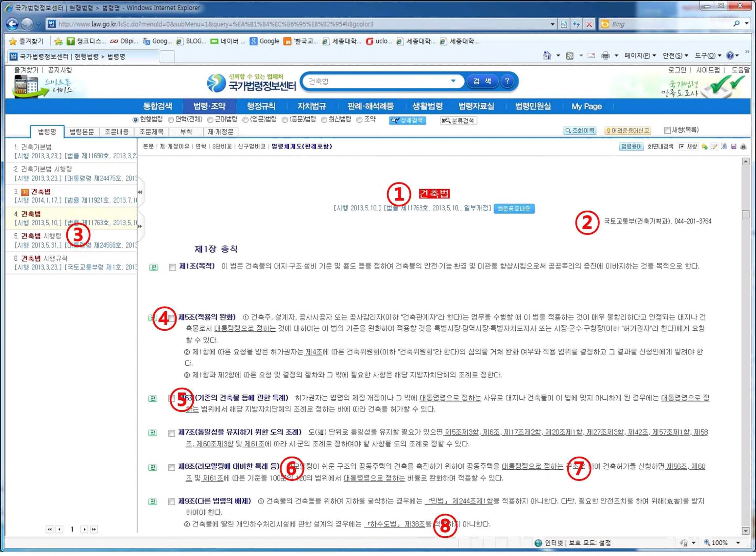Tick the checkbox for 제9조(다른 법령의 배제)
The width and height of the screenshot is (756, 556).
(171, 502)
